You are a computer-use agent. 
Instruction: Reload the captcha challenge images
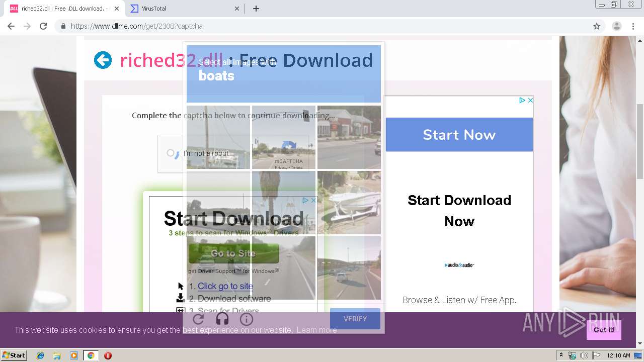click(198, 319)
